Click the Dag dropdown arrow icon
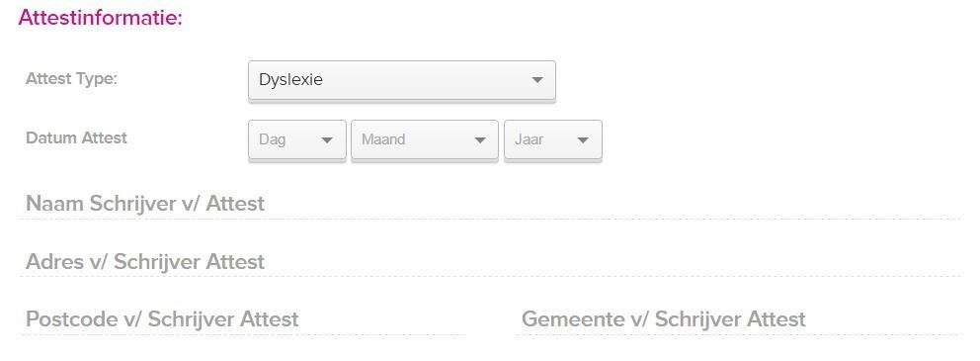The width and height of the screenshot is (980, 361). click(x=327, y=140)
